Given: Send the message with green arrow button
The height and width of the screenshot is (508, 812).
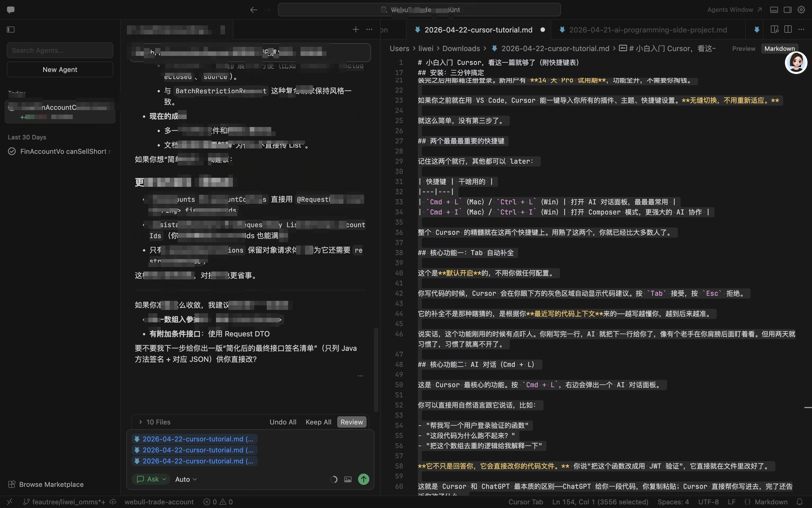Looking at the screenshot, I should click(363, 479).
